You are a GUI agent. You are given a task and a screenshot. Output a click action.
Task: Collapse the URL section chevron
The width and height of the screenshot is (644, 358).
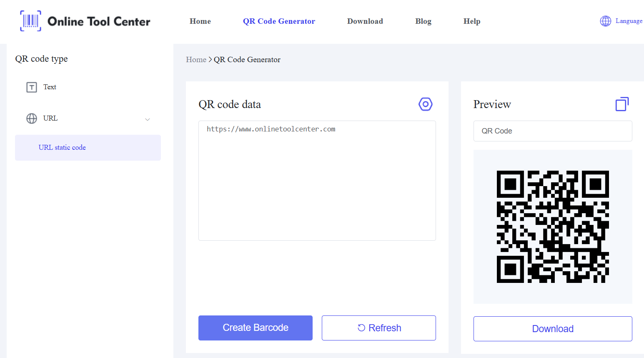point(147,119)
